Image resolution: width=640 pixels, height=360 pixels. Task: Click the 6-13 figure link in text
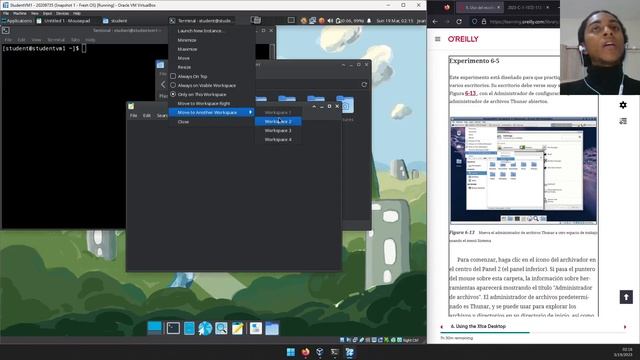[470, 93]
